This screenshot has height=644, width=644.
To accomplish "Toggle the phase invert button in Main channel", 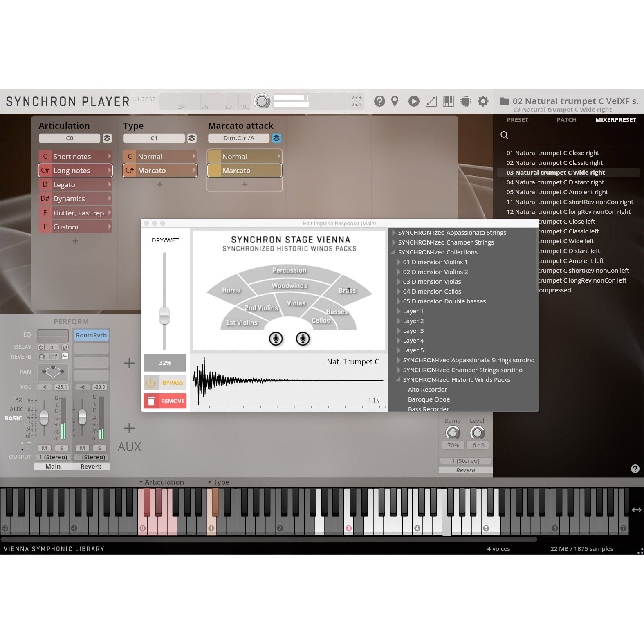I will pyautogui.click(x=65, y=347).
